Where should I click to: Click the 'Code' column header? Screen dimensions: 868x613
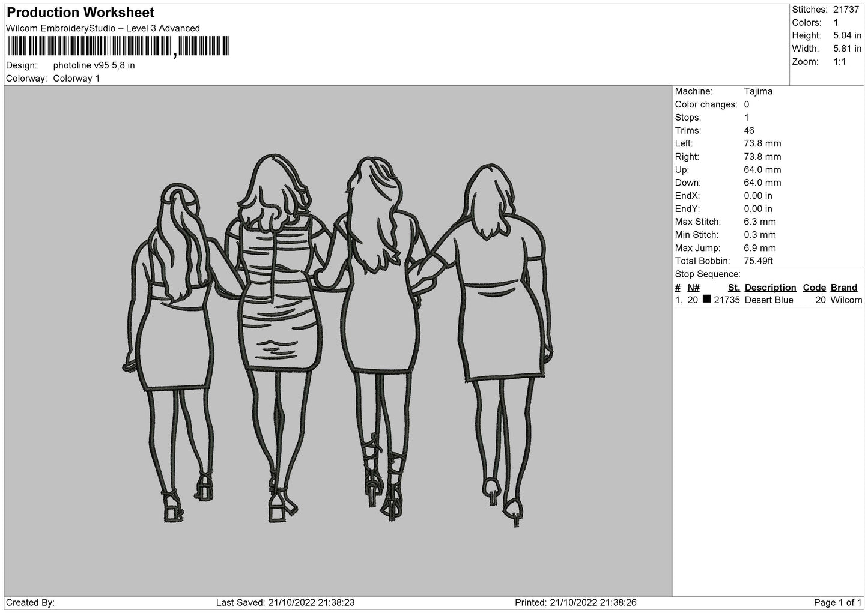(814, 288)
